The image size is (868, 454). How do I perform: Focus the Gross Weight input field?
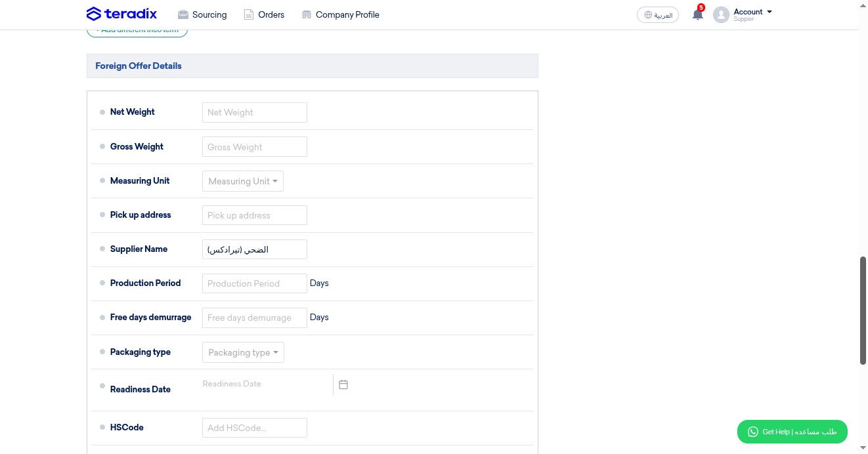pos(255,147)
